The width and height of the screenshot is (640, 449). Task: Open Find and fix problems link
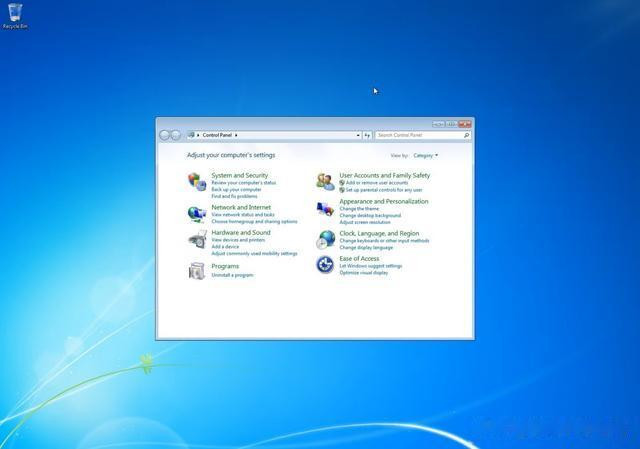point(234,196)
